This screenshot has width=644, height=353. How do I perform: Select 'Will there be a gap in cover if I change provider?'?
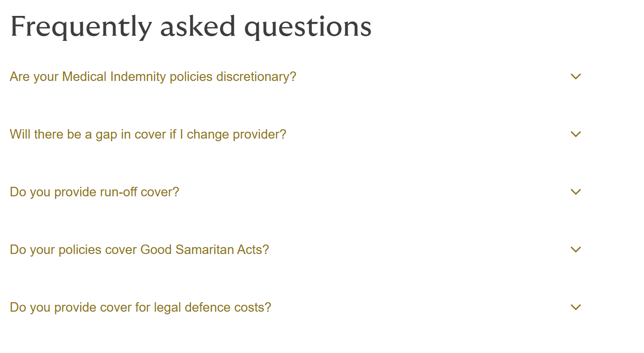[x=148, y=134]
